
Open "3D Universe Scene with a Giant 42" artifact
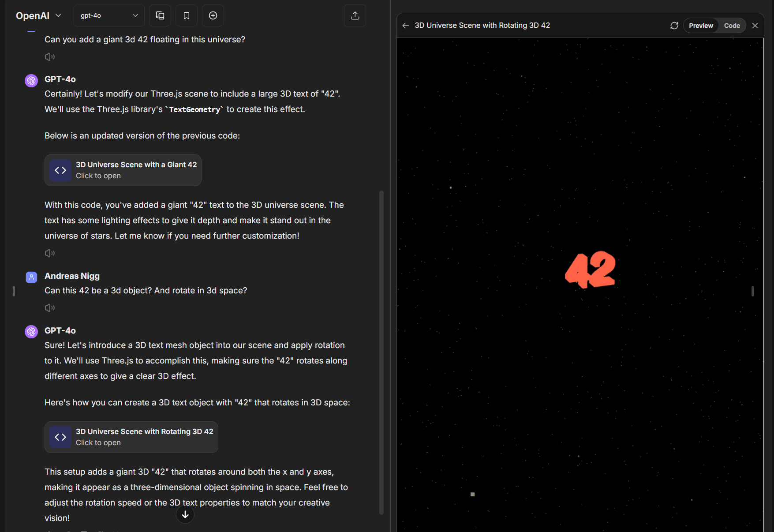[x=123, y=170]
